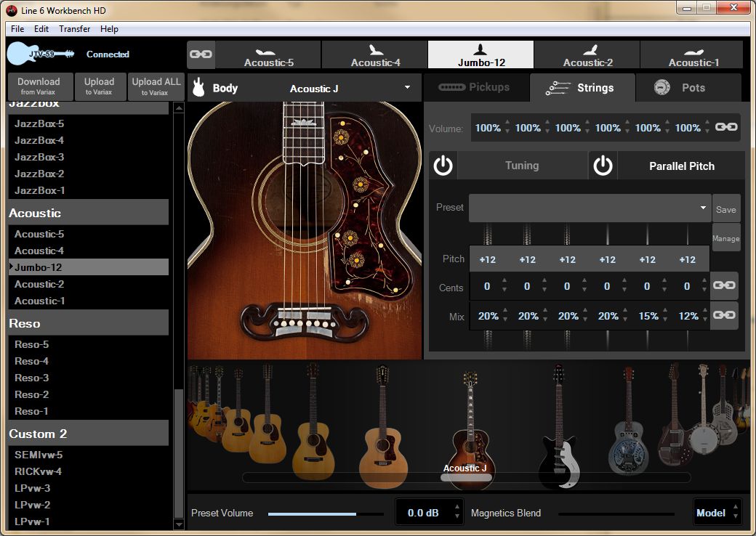Open the Transfer menu

74,29
